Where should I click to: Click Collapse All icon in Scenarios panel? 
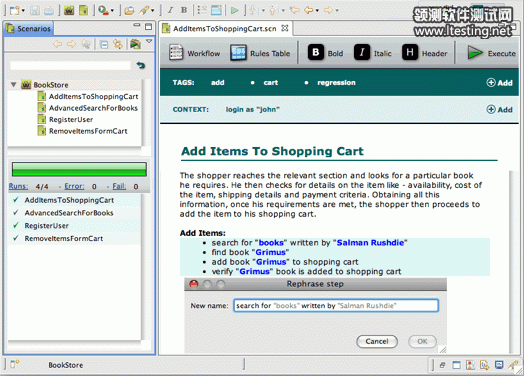tap(104, 44)
